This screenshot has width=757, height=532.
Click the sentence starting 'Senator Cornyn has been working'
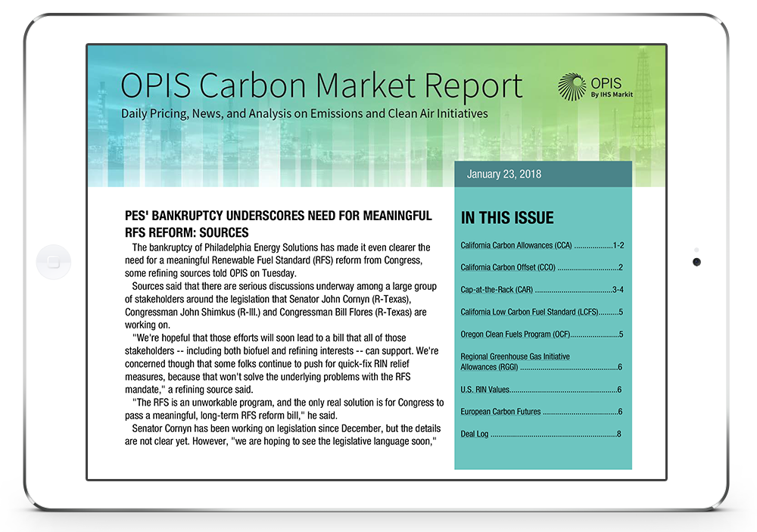click(283, 435)
